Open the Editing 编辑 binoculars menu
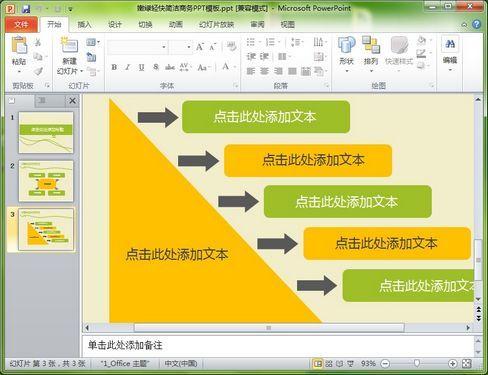488x375 pixels. click(x=450, y=54)
